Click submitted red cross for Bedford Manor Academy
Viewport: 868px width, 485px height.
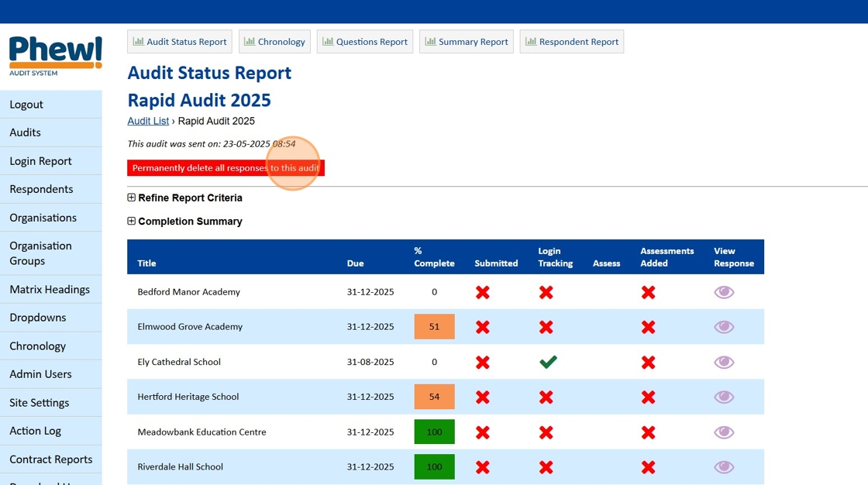tap(483, 292)
